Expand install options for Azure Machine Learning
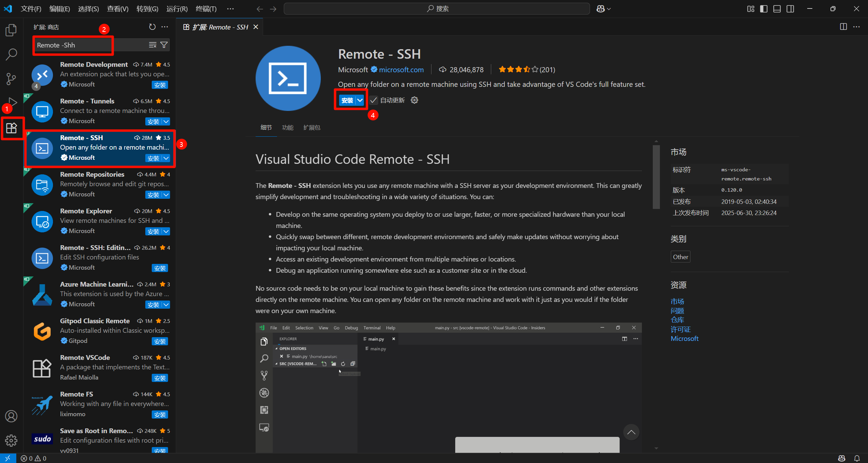The width and height of the screenshot is (868, 463). pyautogui.click(x=166, y=305)
